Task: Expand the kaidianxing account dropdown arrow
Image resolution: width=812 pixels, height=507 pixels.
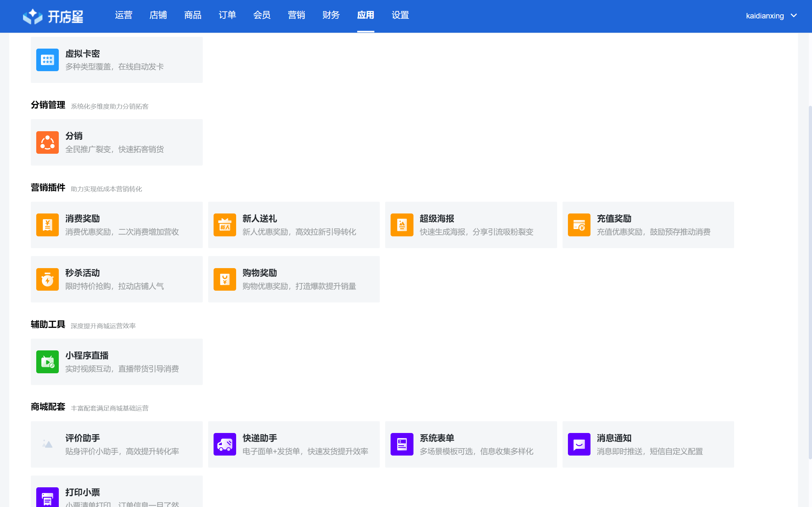Action: 794,16
